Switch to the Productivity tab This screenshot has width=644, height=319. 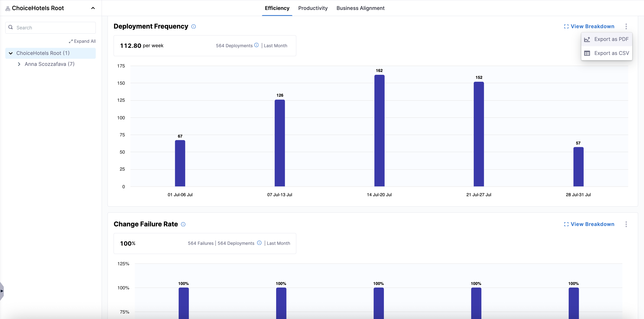pos(313,8)
